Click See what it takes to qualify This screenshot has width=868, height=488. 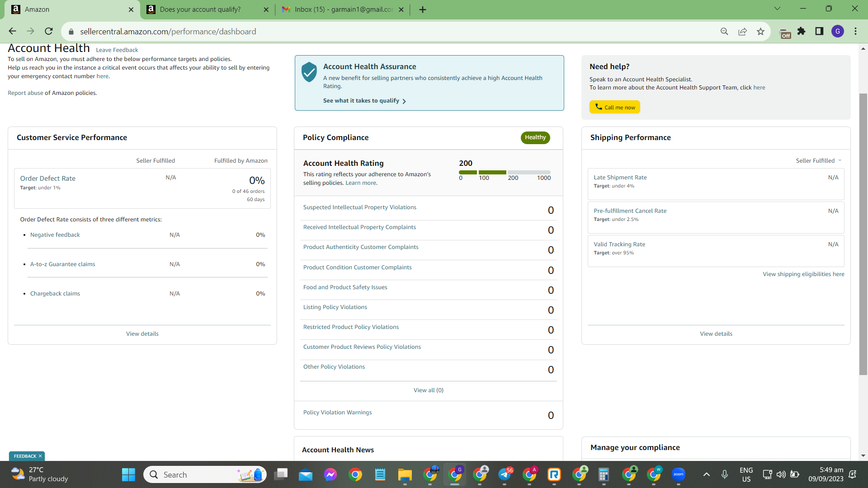tap(364, 101)
